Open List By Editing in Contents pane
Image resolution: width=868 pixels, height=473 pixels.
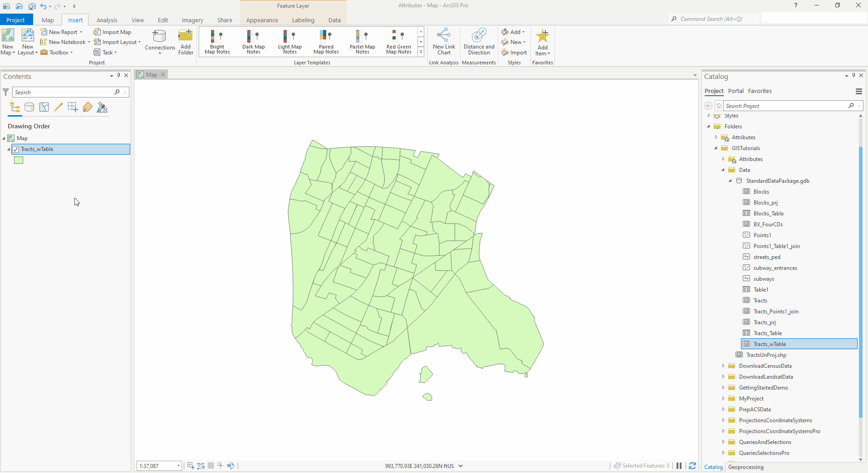(58, 107)
